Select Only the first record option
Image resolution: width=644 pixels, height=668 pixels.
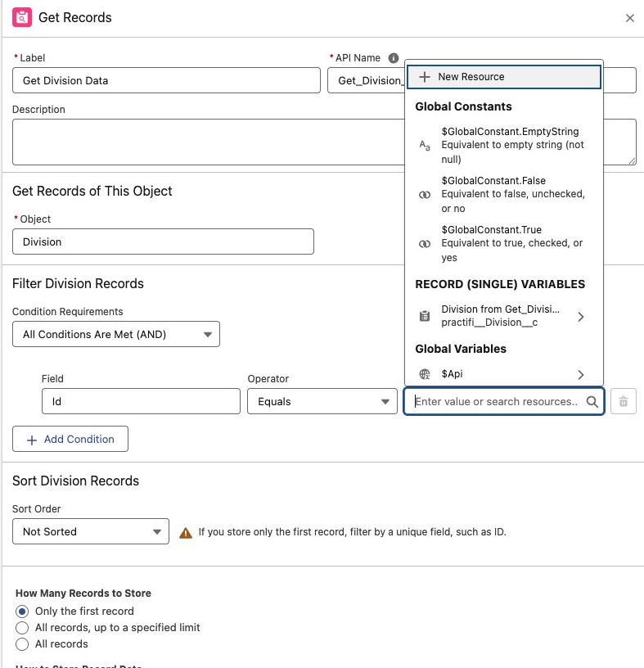(x=22, y=612)
